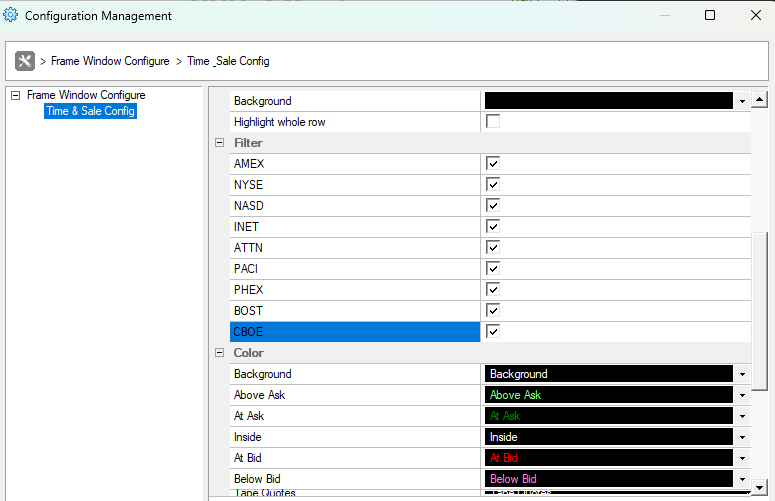Image resolution: width=775 pixels, height=501 pixels.
Task: Click the pink Below Bid color swatch
Action: [x=608, y=479]
